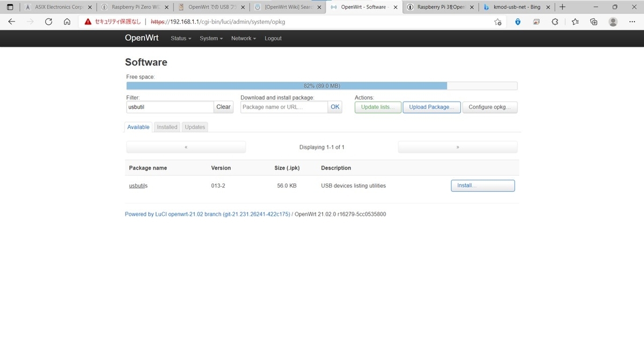The height and width of the screenshot is (345, 644).
Task: Click the Update lists button
Action: coord(378,107)
